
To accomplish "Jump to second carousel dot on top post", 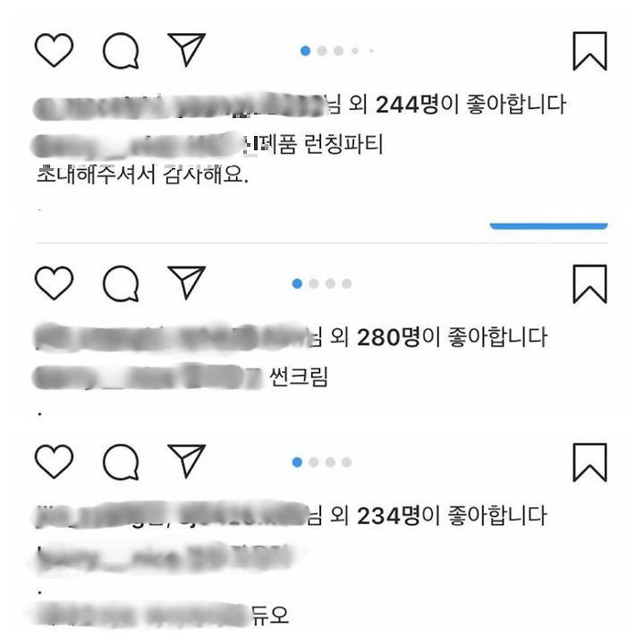I will 322,50.
